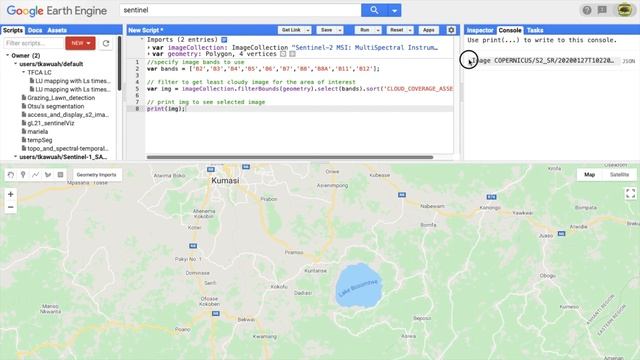
Task: Select the draw rectangle tool
Action: (x=60, y=175)
